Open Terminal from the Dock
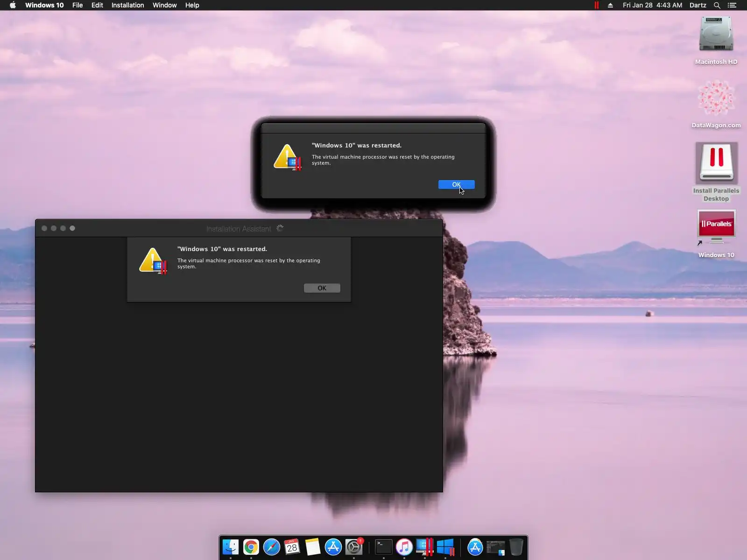747x560 pixels. click(x=384, y=547)
